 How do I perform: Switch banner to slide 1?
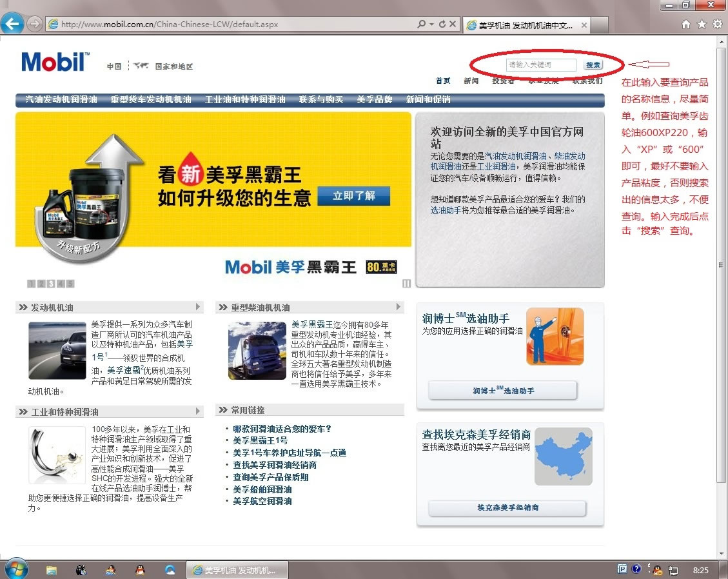pos(31,284)
